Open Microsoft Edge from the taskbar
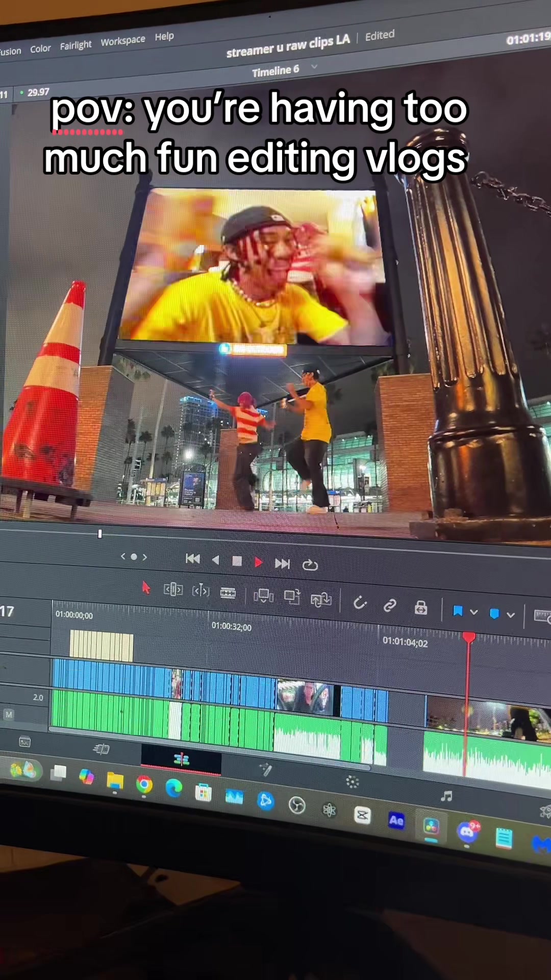This screenshot has height=980, width=551. click(174, 789)
